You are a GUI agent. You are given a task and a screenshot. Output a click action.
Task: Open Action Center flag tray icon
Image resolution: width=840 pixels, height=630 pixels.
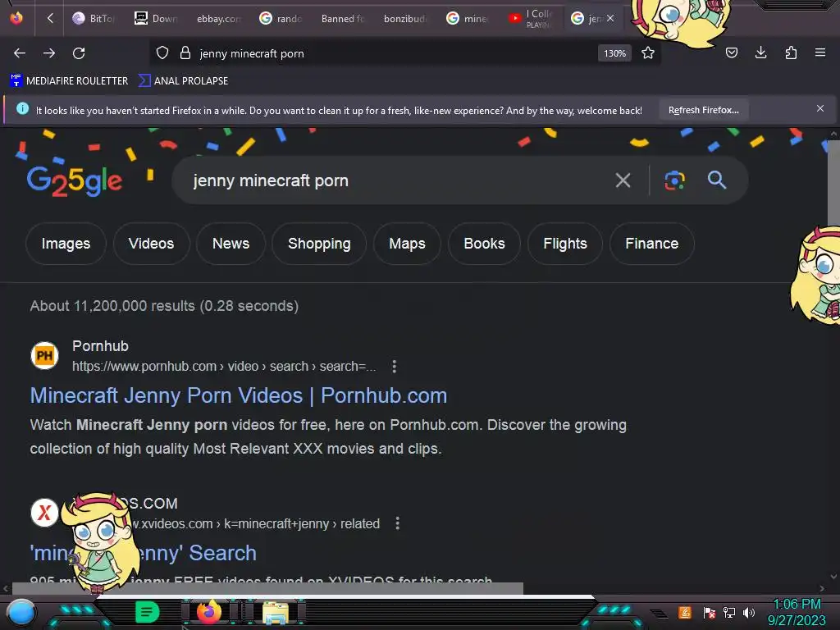[x=709, y=612]
